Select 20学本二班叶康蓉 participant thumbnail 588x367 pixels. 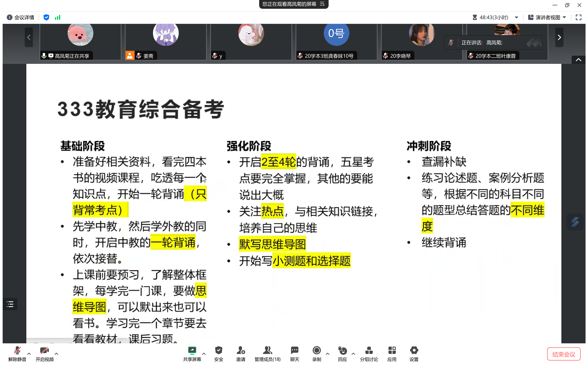pyautogui.click(x=507, y=42)
